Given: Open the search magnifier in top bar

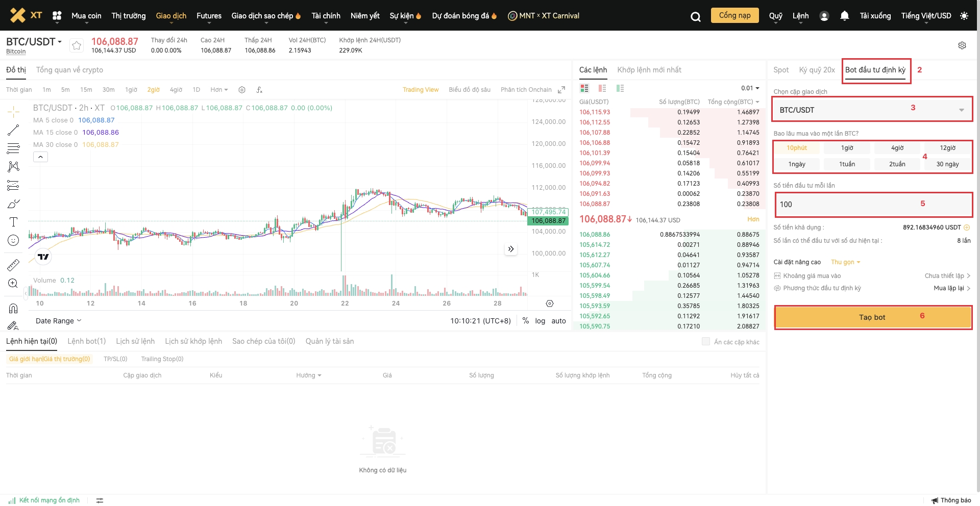Looking at the screenshot, I should pos(695,16).
